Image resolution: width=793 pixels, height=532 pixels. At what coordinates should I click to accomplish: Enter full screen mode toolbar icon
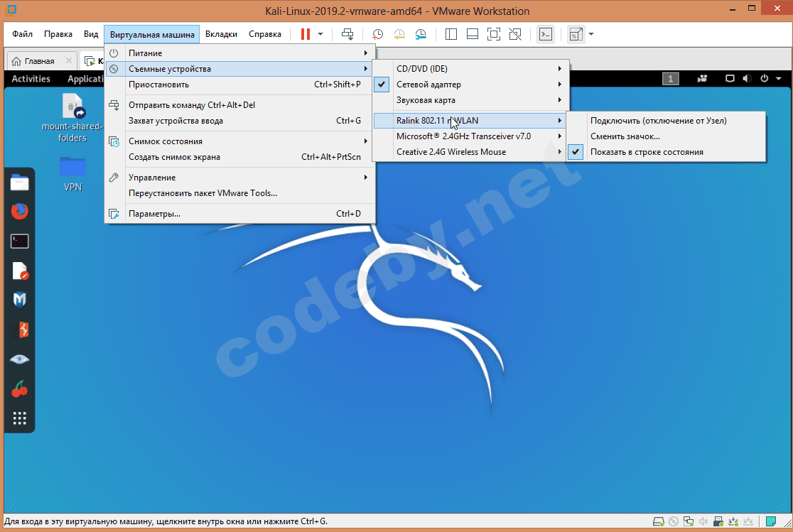point(494,34)
